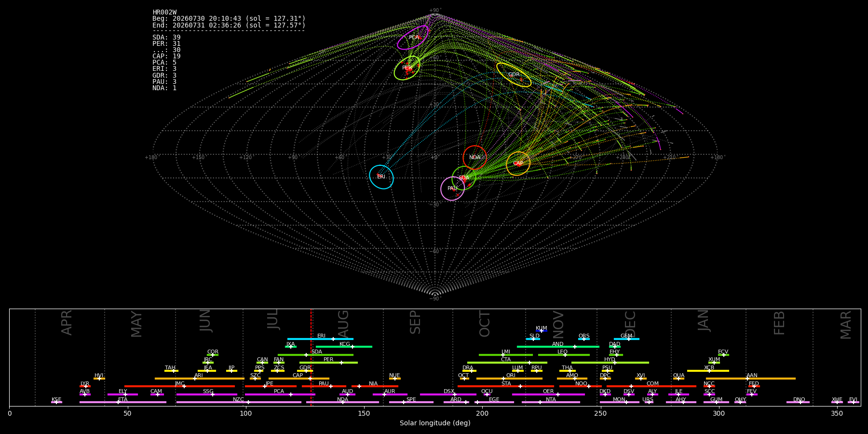
Task: Select the NTA shower bar
Action: pos(551,402)
